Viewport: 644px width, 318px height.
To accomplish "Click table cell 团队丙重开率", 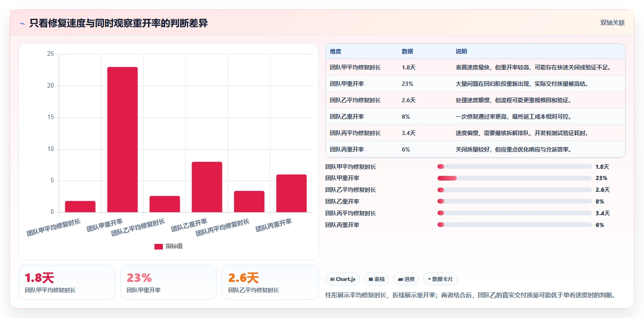I will pos(347,150).
